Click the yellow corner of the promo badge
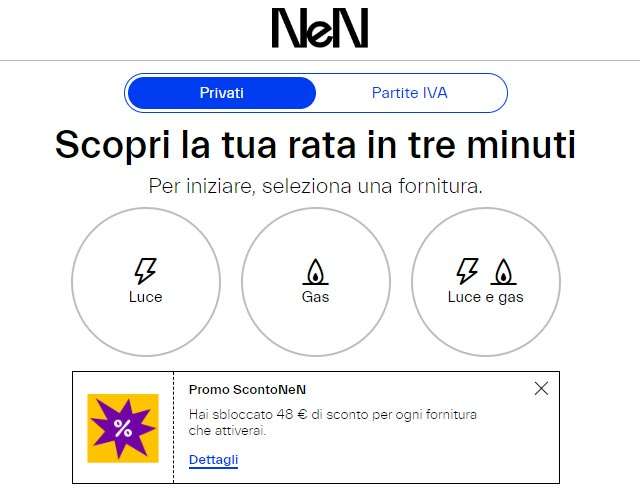 pyautogui.click(x=94, y=400)
